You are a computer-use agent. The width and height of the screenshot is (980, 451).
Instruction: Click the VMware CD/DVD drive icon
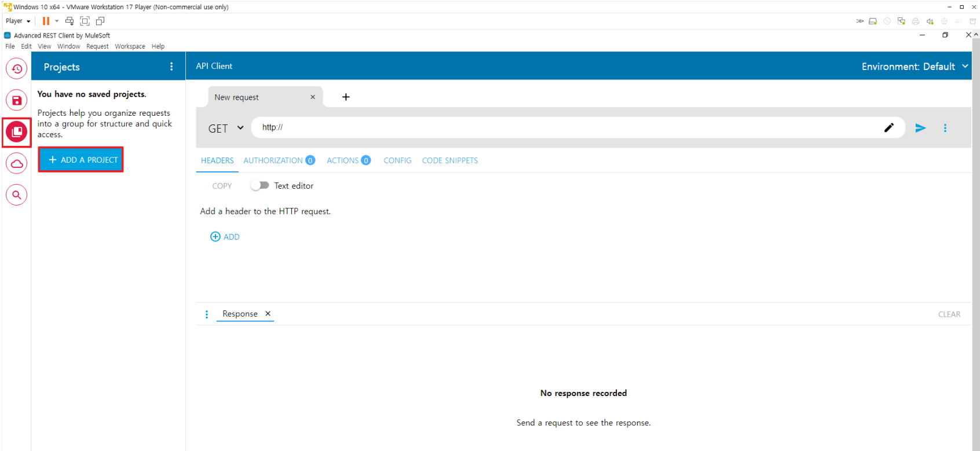[x=887, y=21]
